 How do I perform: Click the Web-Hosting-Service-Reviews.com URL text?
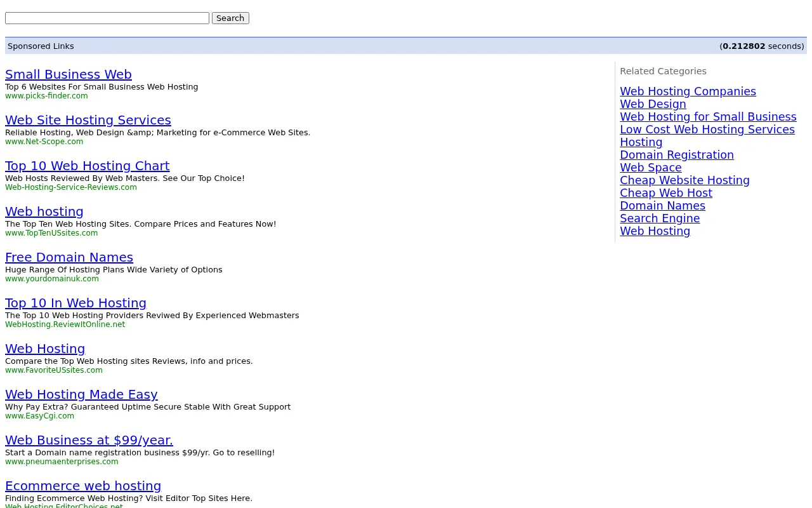tap(71, 187)
